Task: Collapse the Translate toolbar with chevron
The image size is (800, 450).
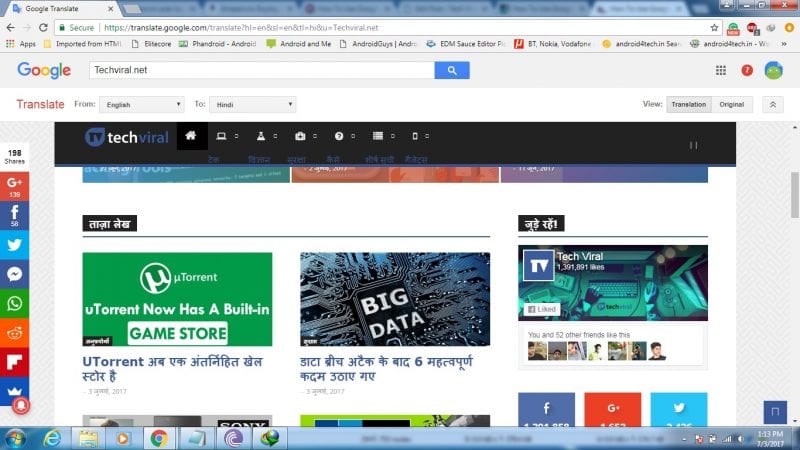Action: click(x=773, y=105)
